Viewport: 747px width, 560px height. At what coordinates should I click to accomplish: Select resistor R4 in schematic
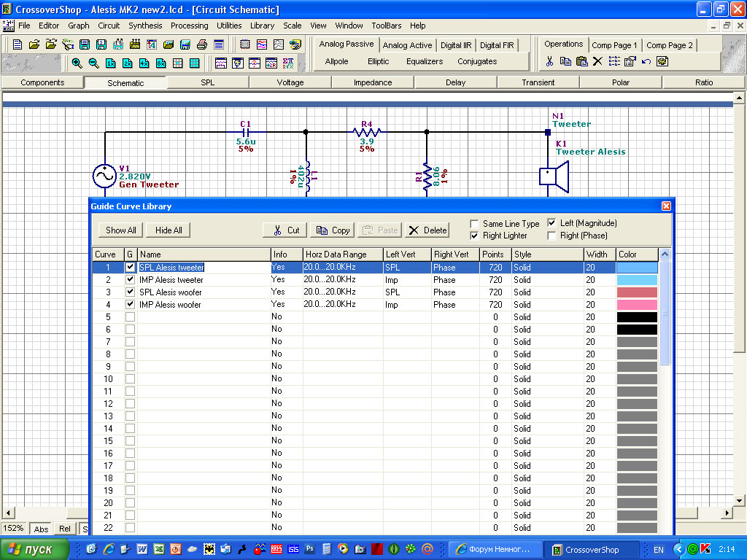click(366, 131)
